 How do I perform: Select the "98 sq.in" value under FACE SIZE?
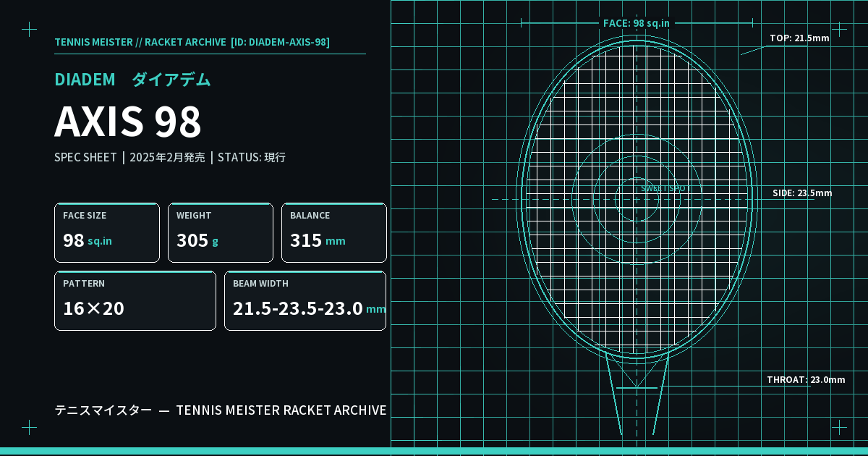click(x=88, y=240)
